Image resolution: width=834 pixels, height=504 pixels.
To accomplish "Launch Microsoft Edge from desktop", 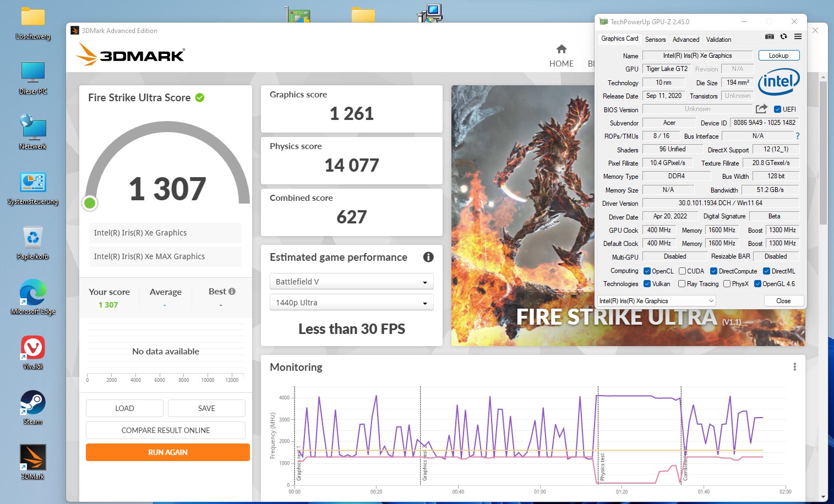I will [x=33, y=297].
